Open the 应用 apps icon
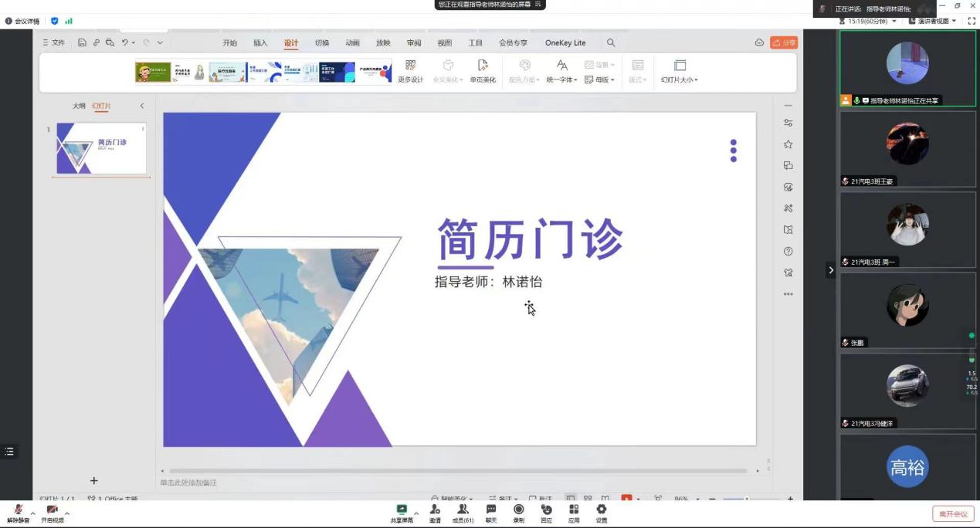Image resolution: width=980 pixels, height=528 pixels. [x=574, y=510]
